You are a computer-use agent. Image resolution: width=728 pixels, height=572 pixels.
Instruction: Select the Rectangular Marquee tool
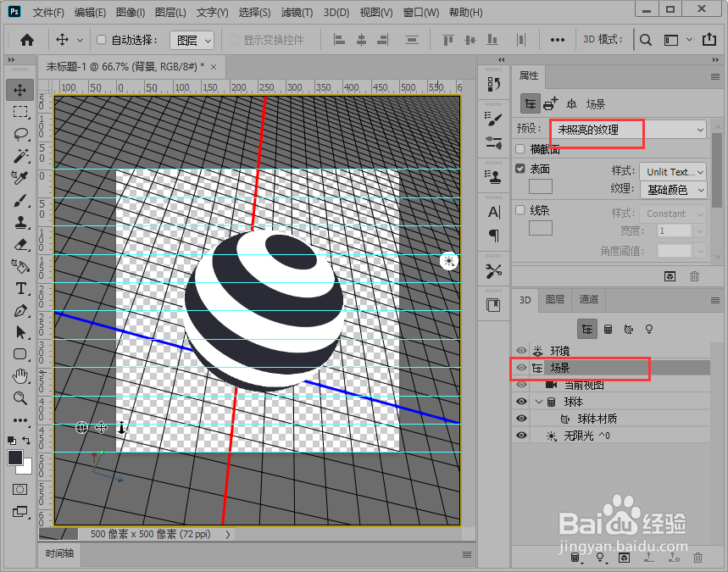[20, 112]
